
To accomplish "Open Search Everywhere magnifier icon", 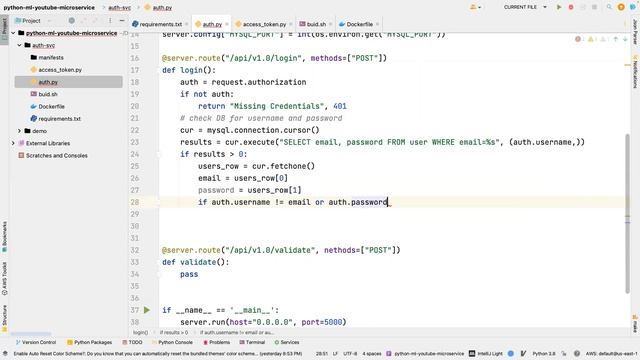I will pyautogui.click(x=609, y=7).
